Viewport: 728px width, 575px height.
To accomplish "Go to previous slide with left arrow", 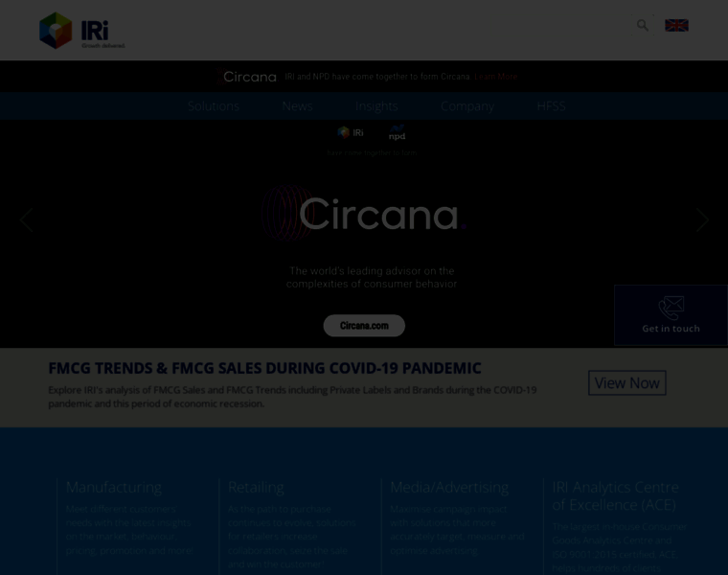I will [x=27, y=219].
